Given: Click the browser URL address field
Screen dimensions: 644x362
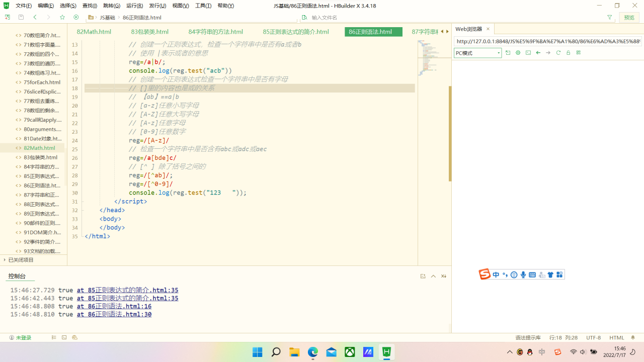Looking at the screenshot, I should point(548,41).
